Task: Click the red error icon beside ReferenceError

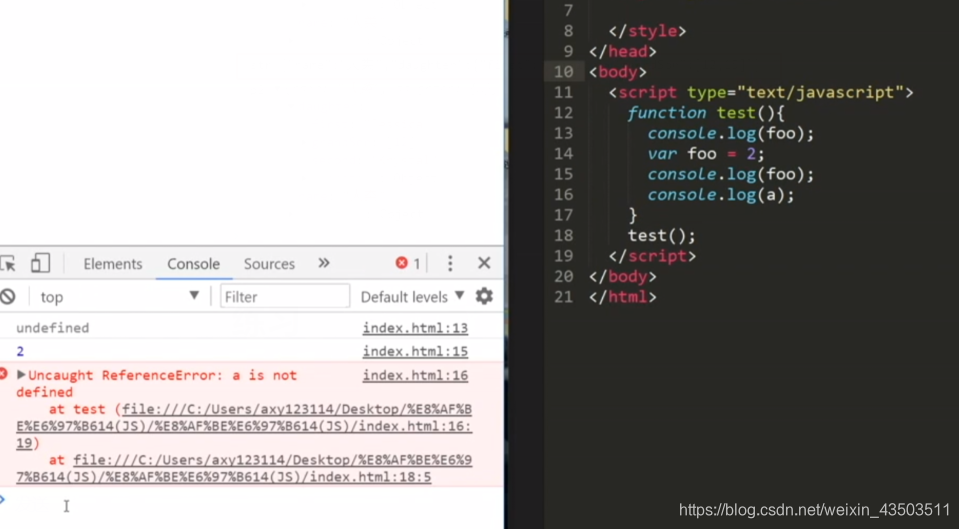Action: (4, 373)
